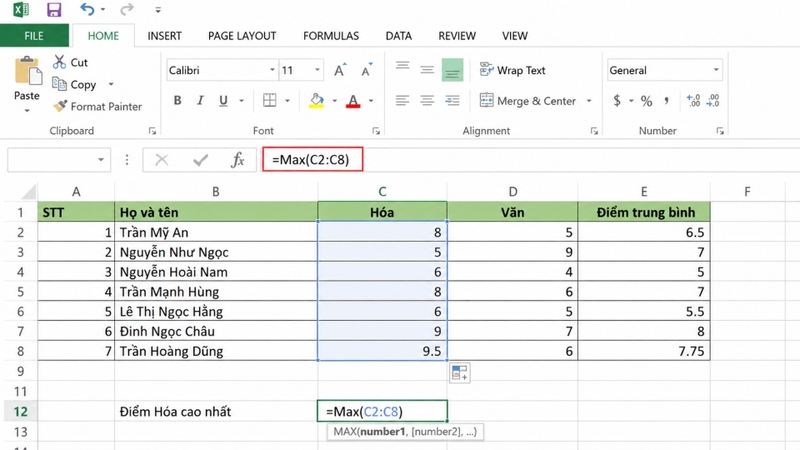
Task: Open the Font Color dropdown arrow
Action: pos(371,101)
